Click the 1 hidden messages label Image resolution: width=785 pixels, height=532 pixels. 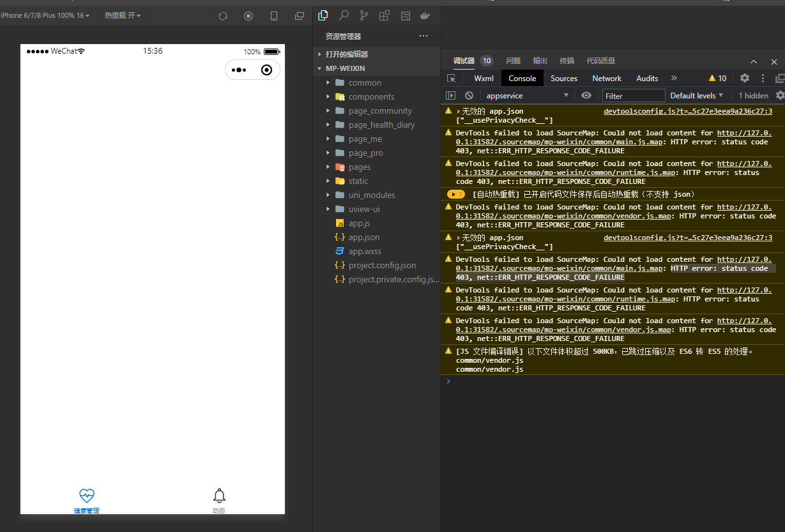click(x=754, y=95)
